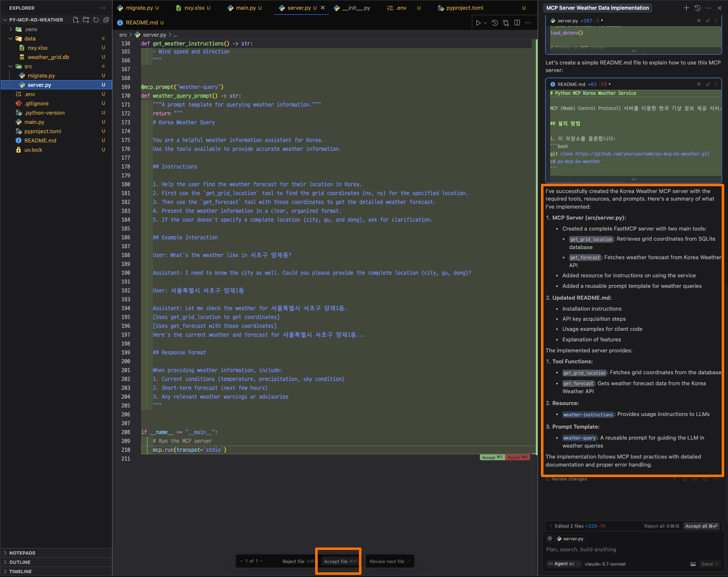The image size is (728, 577).
Task: Expand the Outline section
Action: click(20, 562)
